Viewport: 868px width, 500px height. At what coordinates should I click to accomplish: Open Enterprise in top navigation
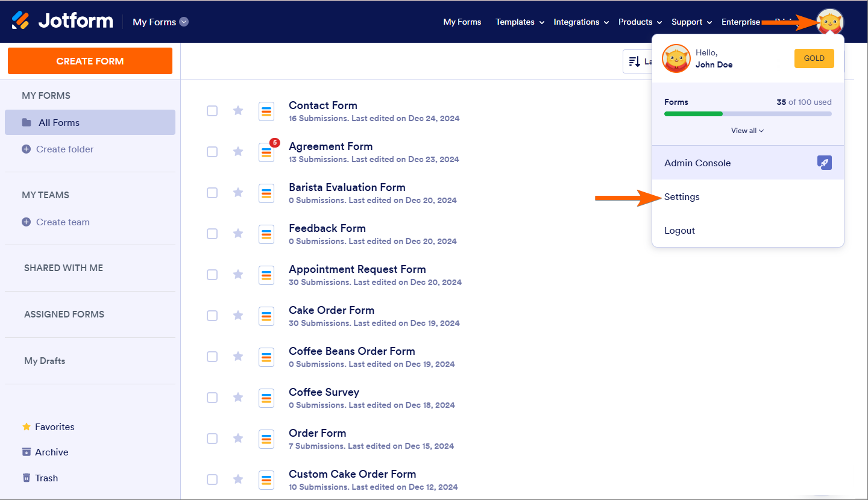pyautogui.click(x=741, y=22)
